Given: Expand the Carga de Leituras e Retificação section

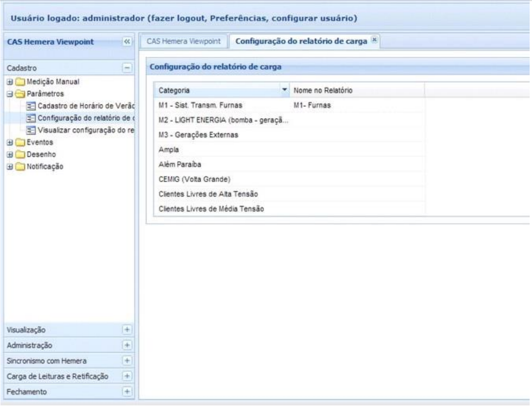Looking at the screenshot, I should 126,376.
